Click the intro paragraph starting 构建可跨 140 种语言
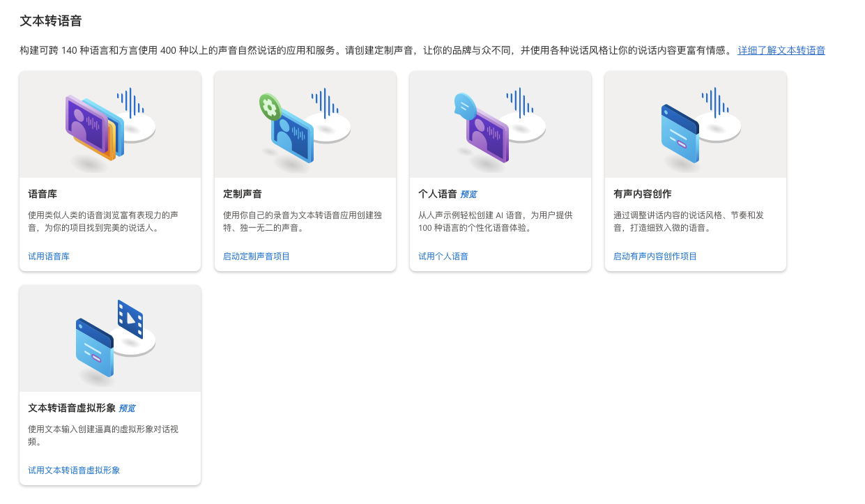Image resolution: width=865 pixels, height=504 pixels. coord(376,50)
